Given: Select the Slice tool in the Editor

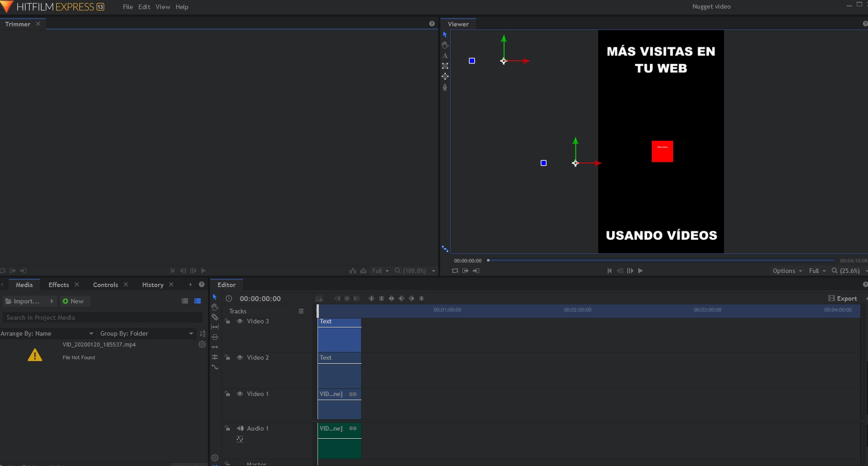Looking at the screenshot, I should click(215, 317).
